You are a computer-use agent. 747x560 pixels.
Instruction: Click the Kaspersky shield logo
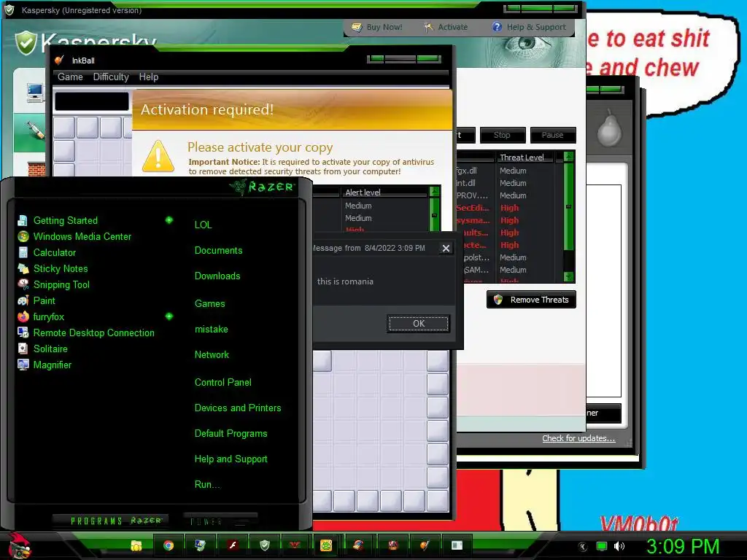tap(26, 43)
